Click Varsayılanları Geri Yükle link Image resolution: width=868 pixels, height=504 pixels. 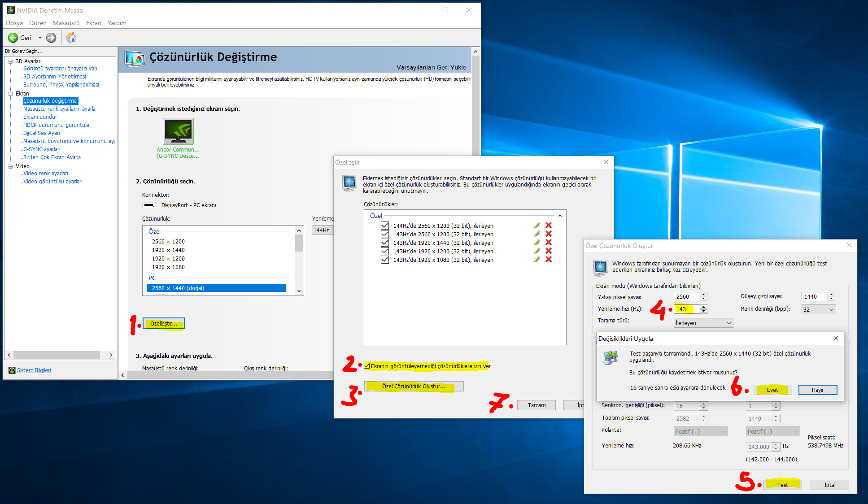[x=431, y=67]
